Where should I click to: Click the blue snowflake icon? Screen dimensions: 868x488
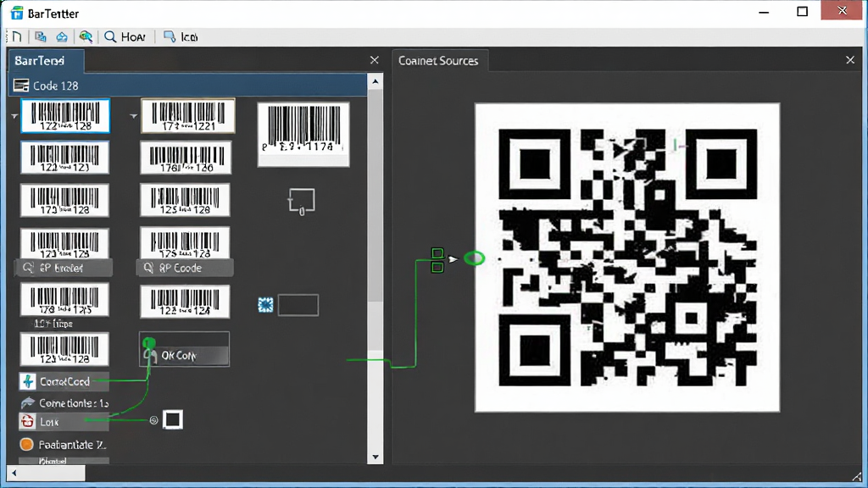[x=265, y=305]
